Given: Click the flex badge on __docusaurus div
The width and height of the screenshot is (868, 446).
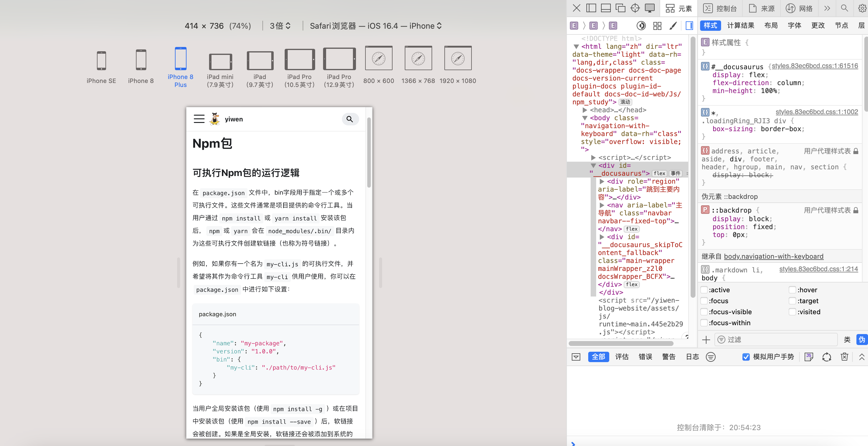Looking at the screenshot, I should [659, 173].
